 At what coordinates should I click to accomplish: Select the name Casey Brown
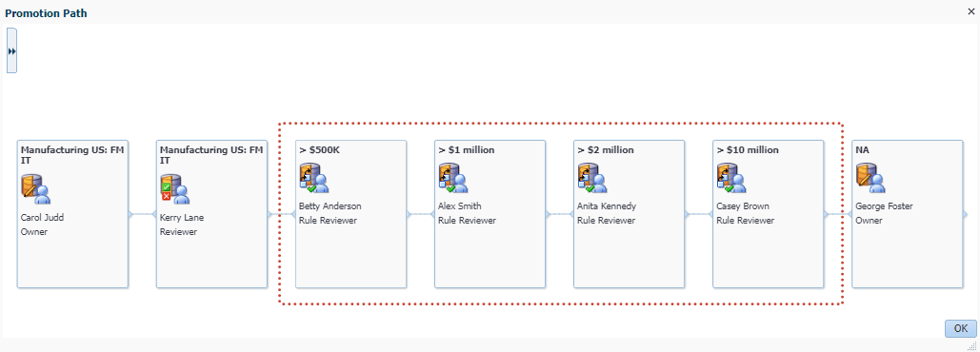point(743,205)
